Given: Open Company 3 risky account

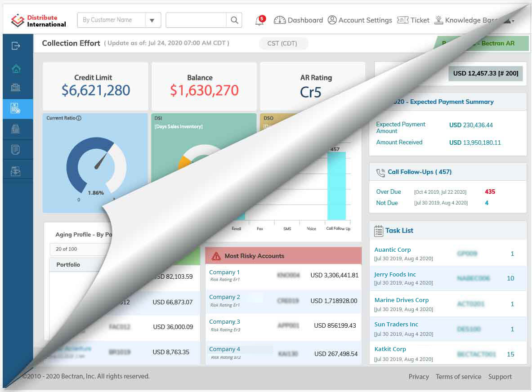Looking at the screenshot, I should (x=224, y=322).
